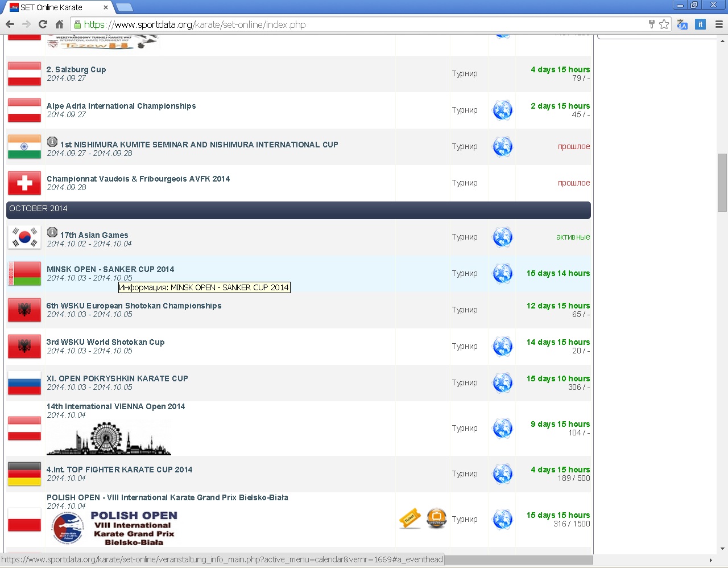
Task: Click the '316 / 1500' entry count
Action: pos(572,524)
